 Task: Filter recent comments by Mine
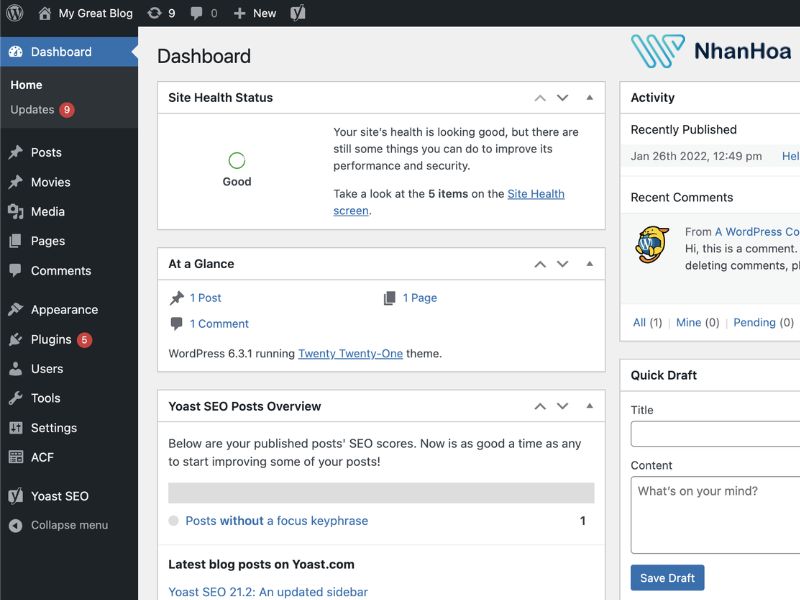[688, 322]
